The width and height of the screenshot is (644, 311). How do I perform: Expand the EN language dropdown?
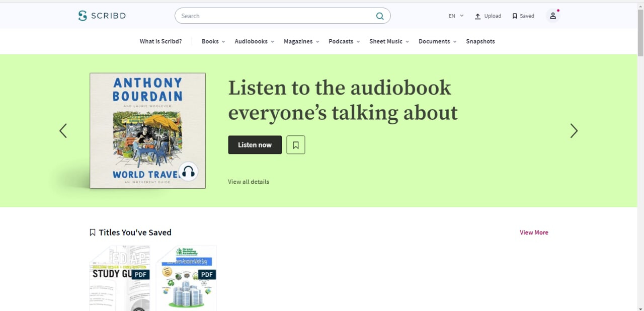pos(456,16)
